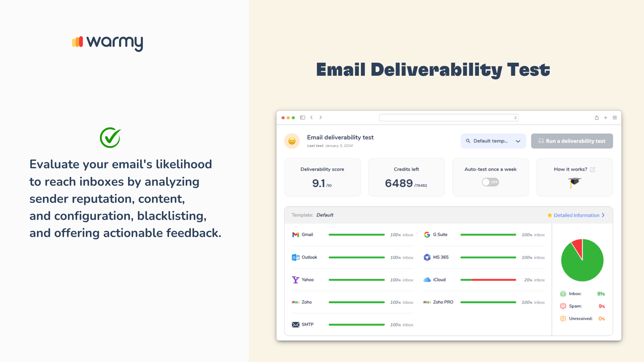Viewport: 644px width, 362px height.
Task: Click the reload icon in address bar
Action: [516, 118]
